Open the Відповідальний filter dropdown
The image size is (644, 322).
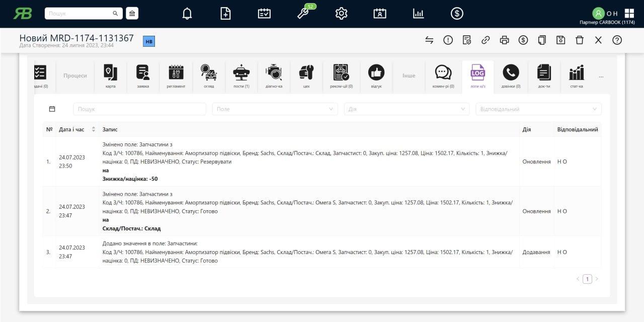pos(538,109)
